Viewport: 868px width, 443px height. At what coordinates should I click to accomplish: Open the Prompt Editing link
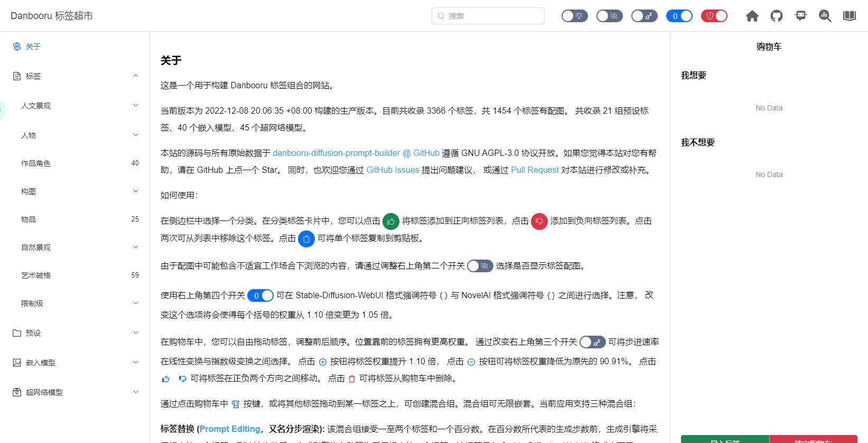point(230,429)
